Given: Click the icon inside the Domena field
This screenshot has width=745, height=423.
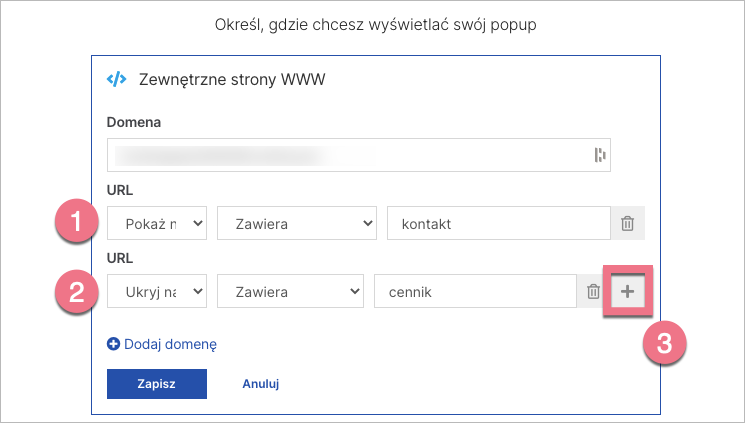Looking at the screenshot, I should click(599, 154).
